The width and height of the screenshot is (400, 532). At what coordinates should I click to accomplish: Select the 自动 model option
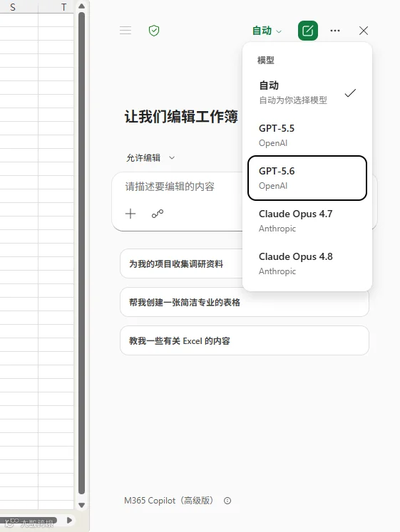click(307, 93)
